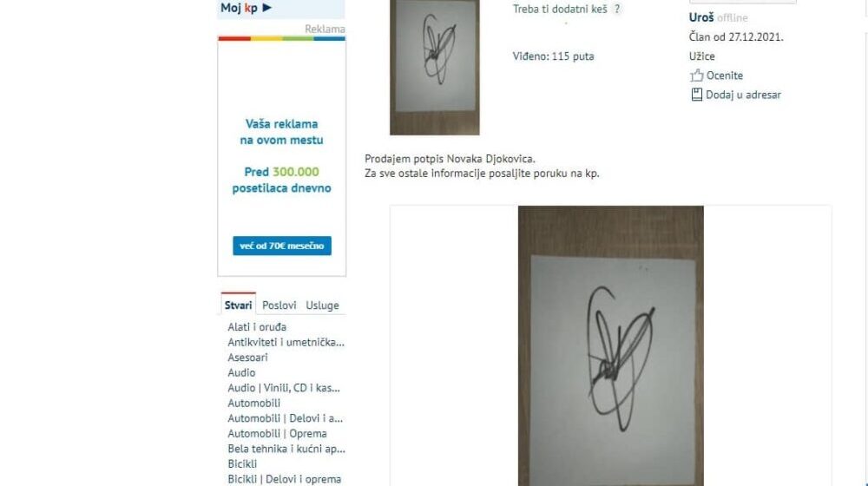Open the Bicikli | Delovi i oprema category

pyautogui.click(x=284, y=479)
